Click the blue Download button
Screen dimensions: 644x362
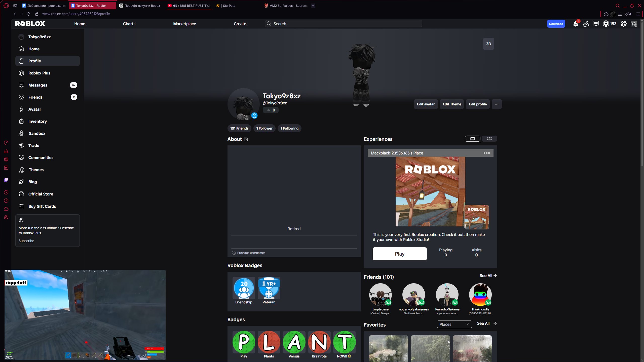[556, 24]
